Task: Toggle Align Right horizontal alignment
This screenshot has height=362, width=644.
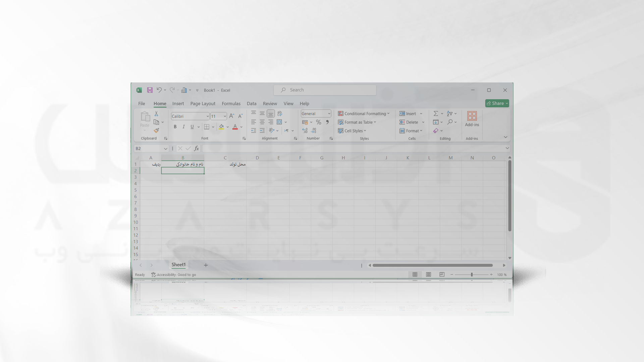Action: click(x=271, y=122)
